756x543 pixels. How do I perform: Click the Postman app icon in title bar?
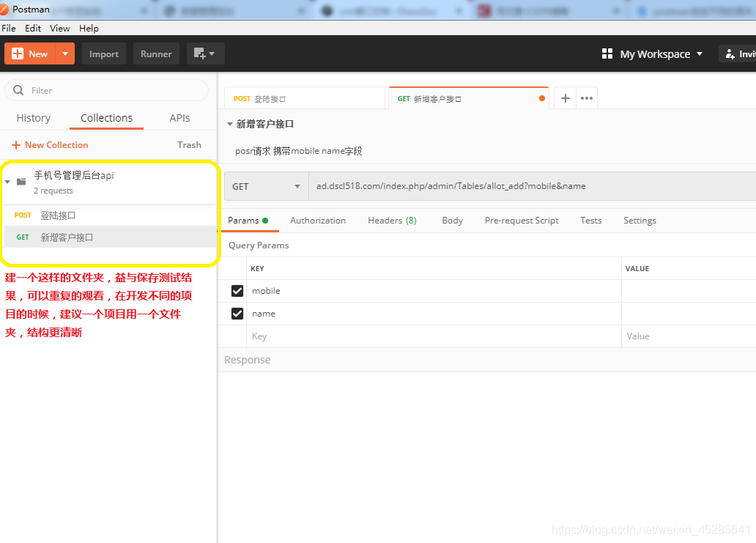coord(4,10)
